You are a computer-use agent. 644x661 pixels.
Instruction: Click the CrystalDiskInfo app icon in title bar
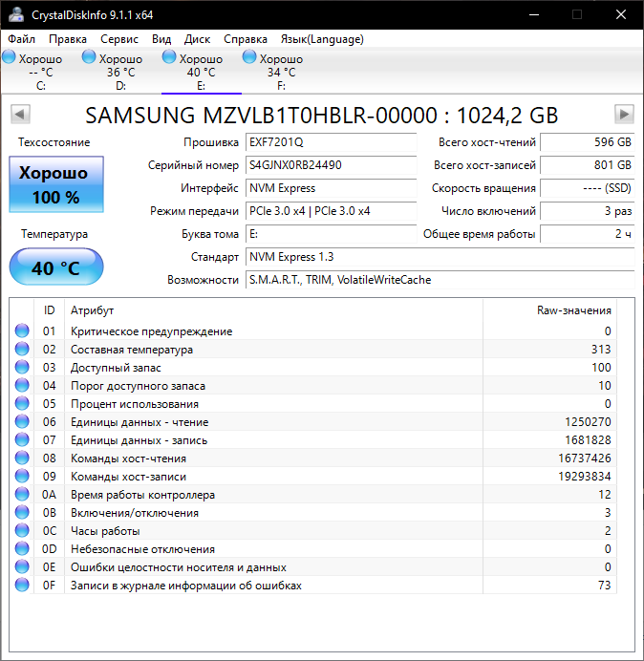[16, 14]
